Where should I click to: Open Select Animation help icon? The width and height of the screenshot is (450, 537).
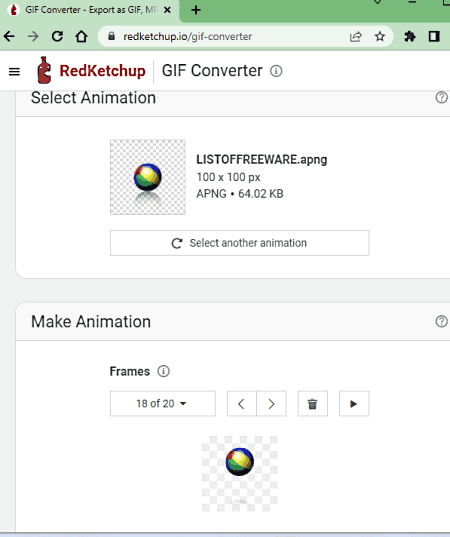click(441, 97)
